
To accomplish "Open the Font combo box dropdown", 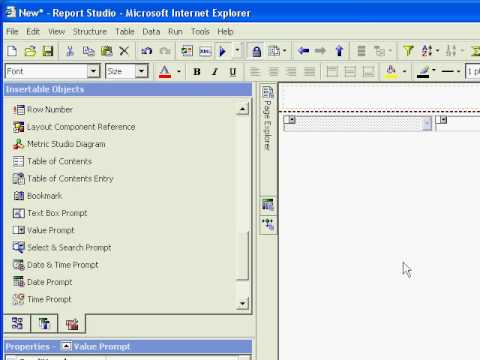I will point(93,71).
